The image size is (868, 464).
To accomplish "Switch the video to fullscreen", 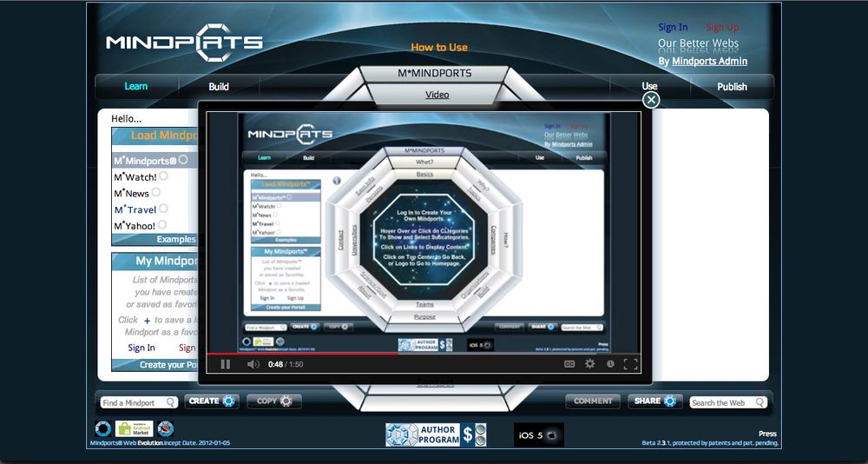I will coord(630,364).
